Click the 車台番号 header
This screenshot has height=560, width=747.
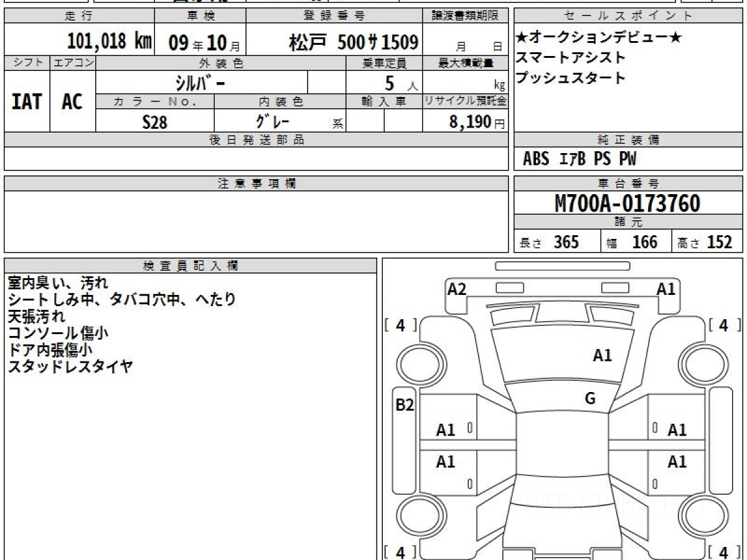click(628, 184)
